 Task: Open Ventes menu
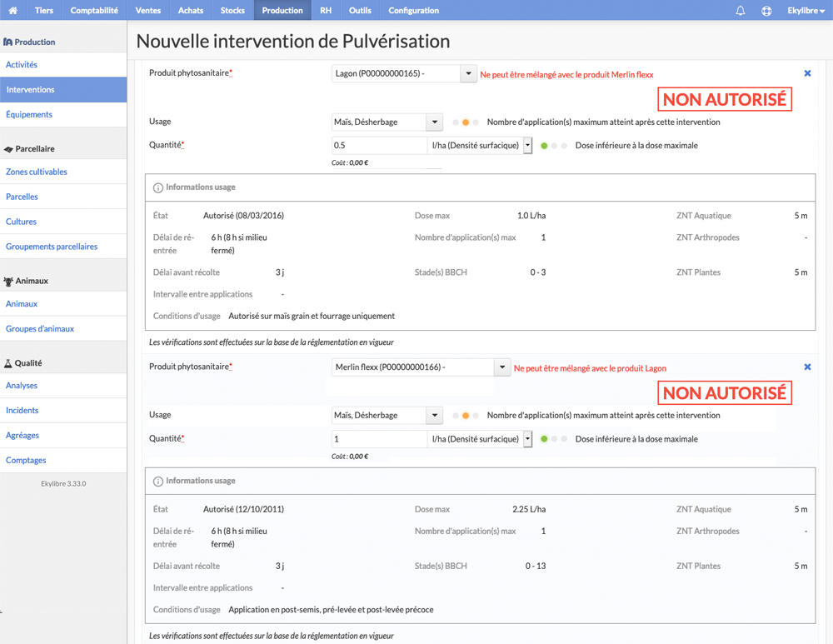(147, 10)
